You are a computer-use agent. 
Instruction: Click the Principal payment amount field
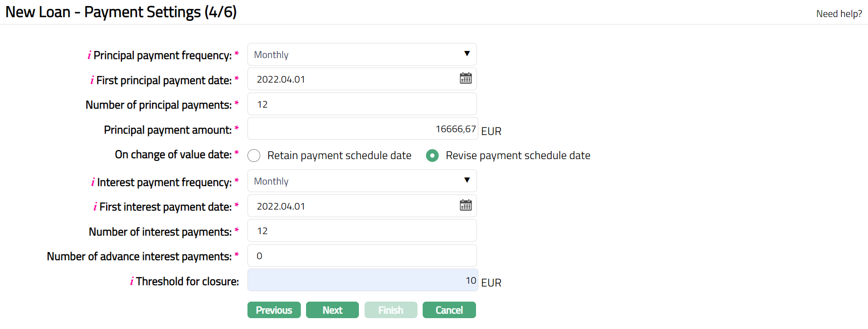coord(362,129)
